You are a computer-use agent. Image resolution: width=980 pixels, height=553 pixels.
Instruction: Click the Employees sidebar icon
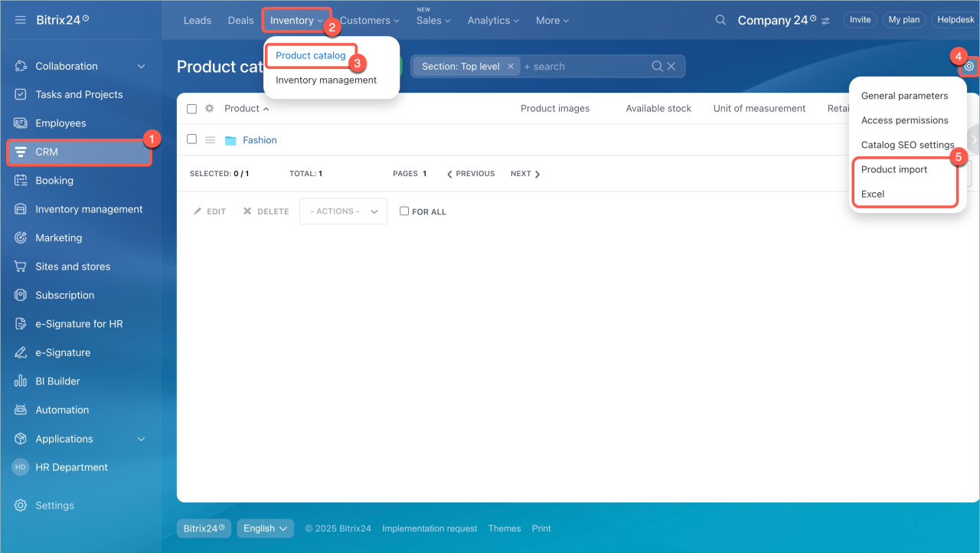point(21,123)
